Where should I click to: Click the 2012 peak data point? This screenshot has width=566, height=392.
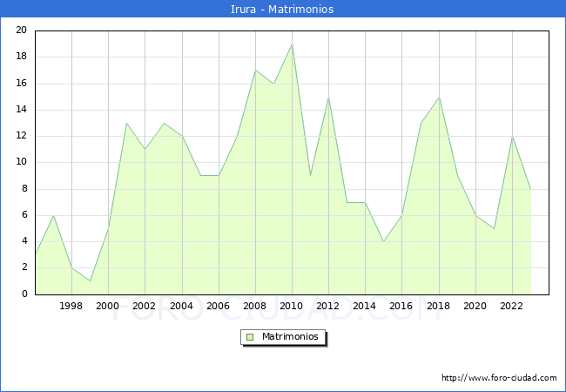[x=328, y=97]
